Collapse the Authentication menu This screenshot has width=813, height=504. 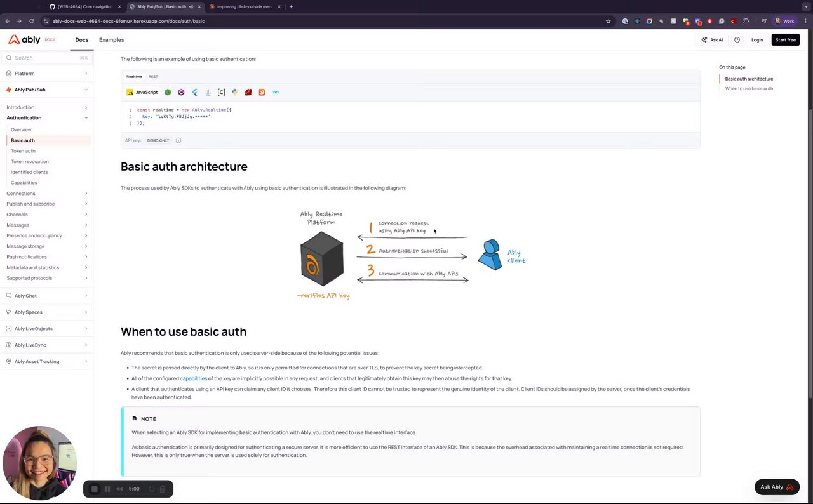[47, 118]
